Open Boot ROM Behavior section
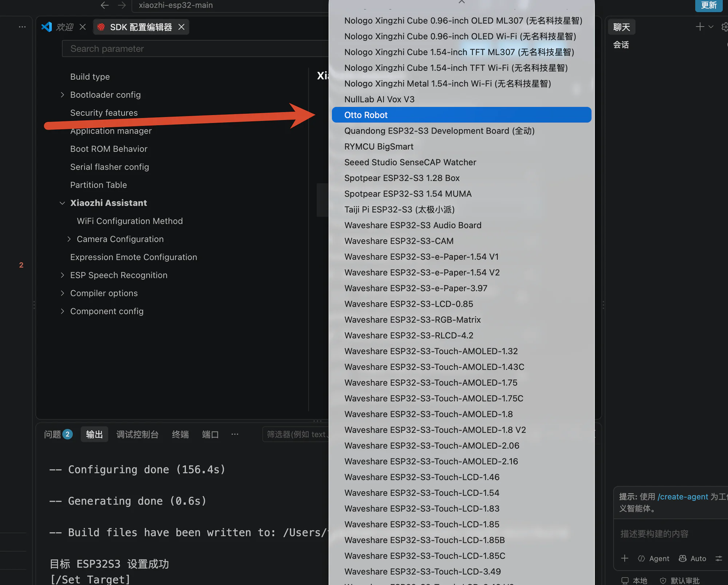Screen dimensions: 728x585 click(x=108, y=149)
